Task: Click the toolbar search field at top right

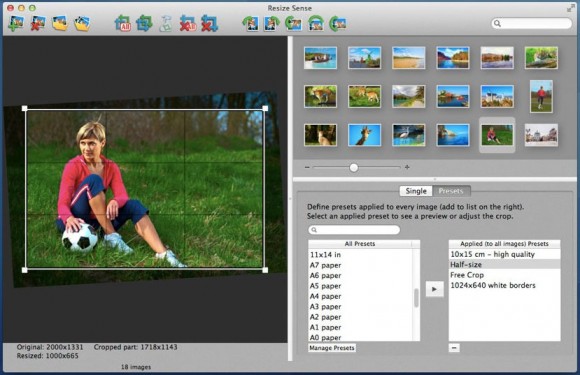Action: 531,23
